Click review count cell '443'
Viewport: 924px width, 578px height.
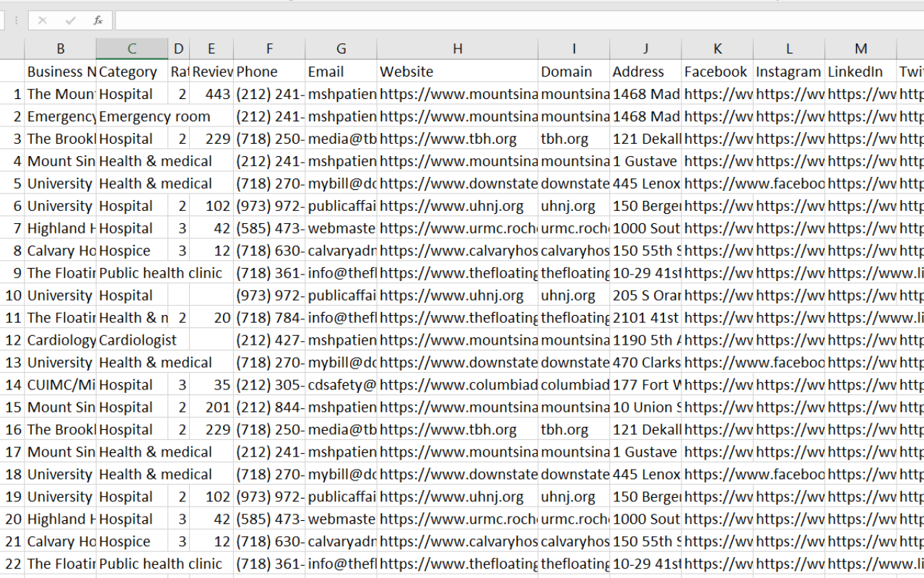212,94
